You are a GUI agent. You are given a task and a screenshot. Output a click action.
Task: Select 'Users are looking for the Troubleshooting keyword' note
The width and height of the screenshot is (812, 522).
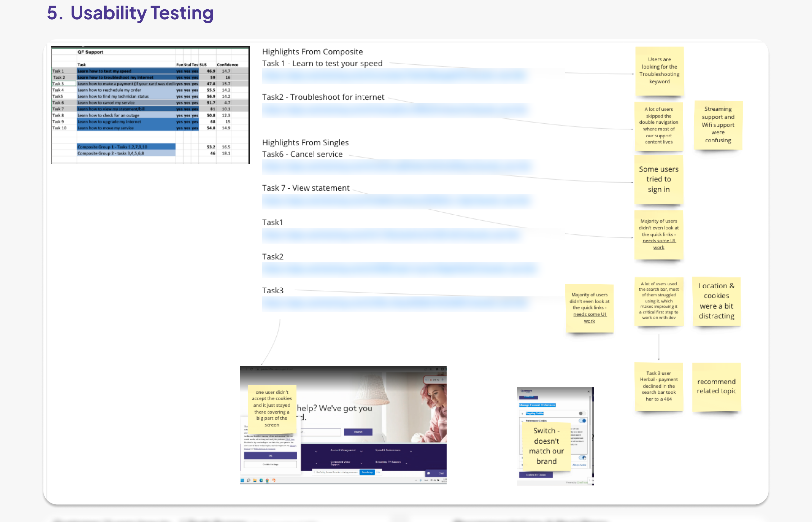659,71
